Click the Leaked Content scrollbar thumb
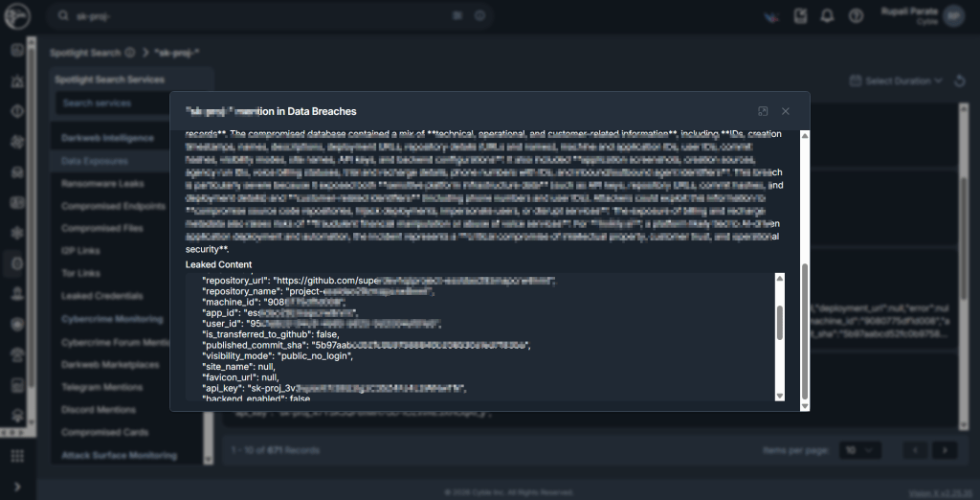This screenshot has height=500, width=980. (x=779, y=322)
